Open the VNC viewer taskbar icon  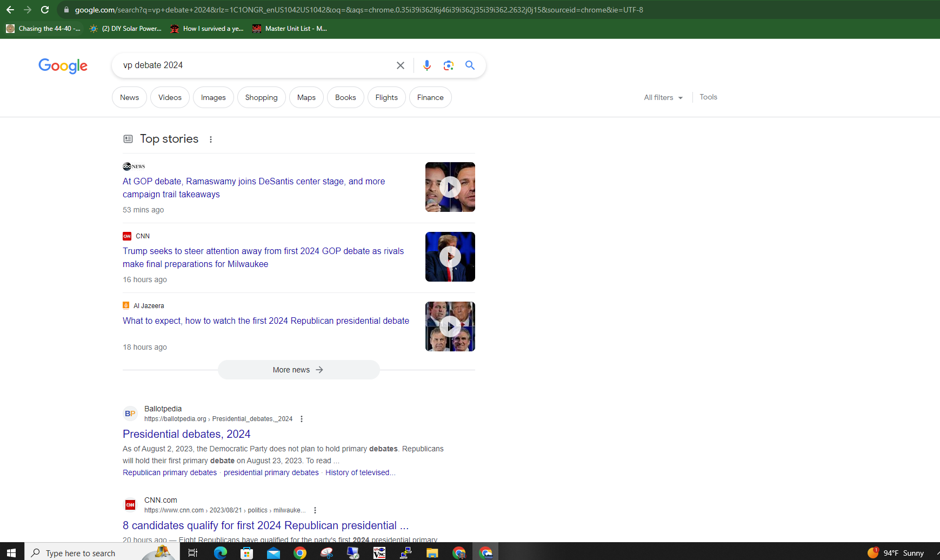(x=379, y=552)
